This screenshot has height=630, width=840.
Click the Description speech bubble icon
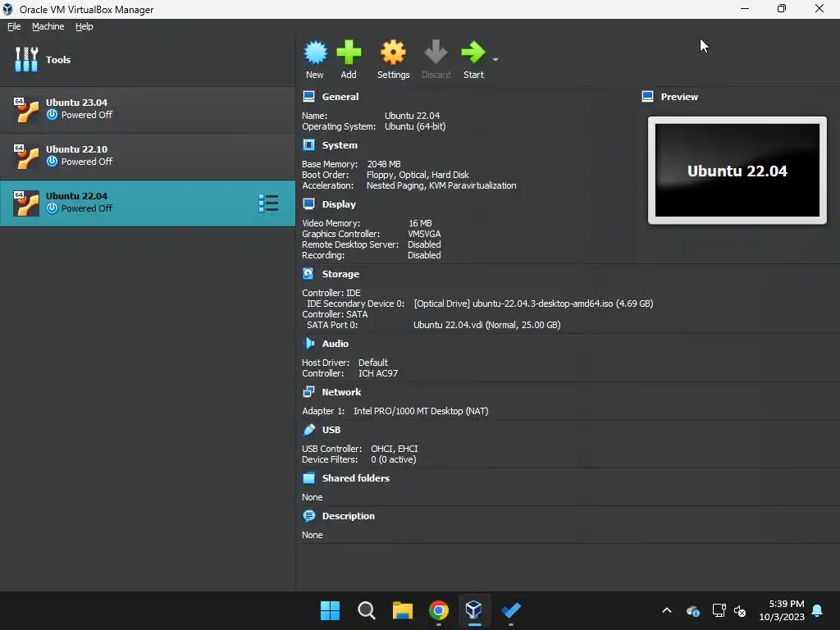click(308, 516)
